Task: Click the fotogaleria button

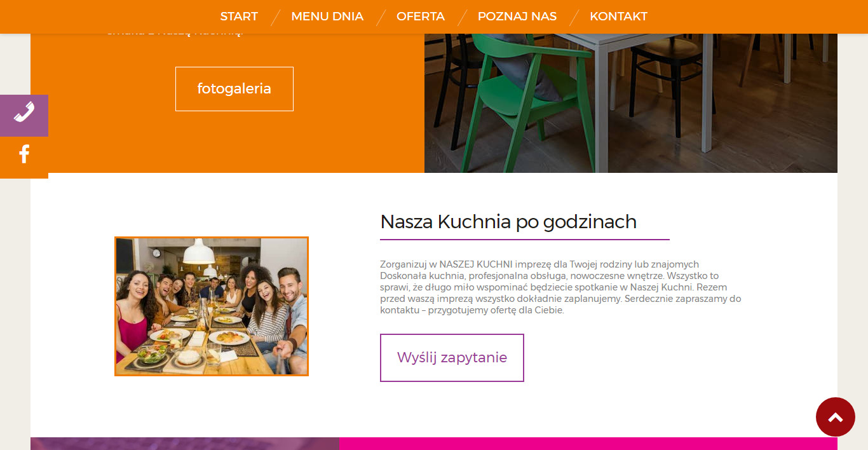Action: click(234, 89)
